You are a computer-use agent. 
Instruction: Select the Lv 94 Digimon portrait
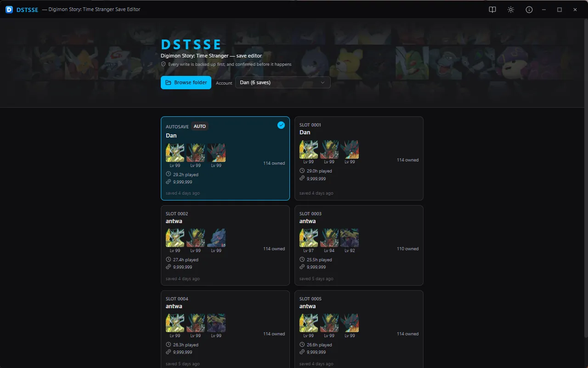(329, 238)
